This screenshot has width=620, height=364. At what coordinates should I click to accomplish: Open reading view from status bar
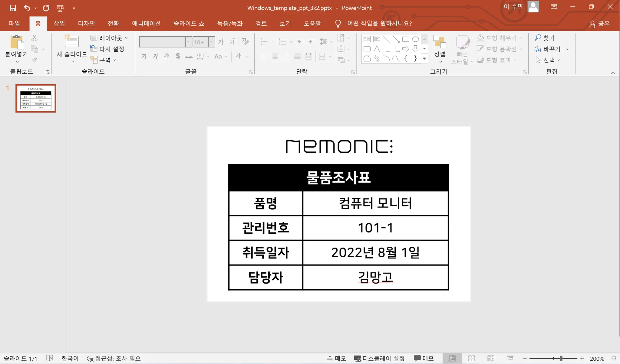[491, 358]
